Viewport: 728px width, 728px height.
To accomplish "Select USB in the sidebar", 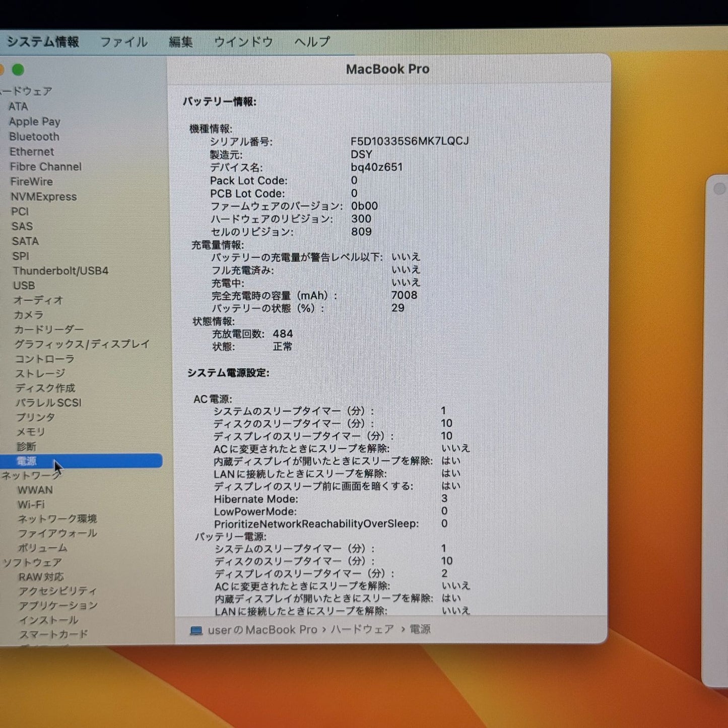I will coord(24,285).
